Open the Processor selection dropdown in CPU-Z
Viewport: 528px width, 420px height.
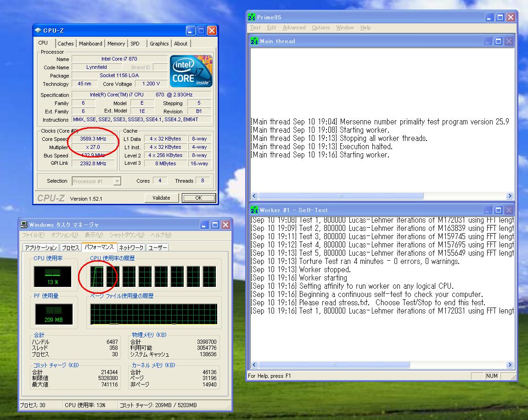pyautogui.click(x=117, y=181)
